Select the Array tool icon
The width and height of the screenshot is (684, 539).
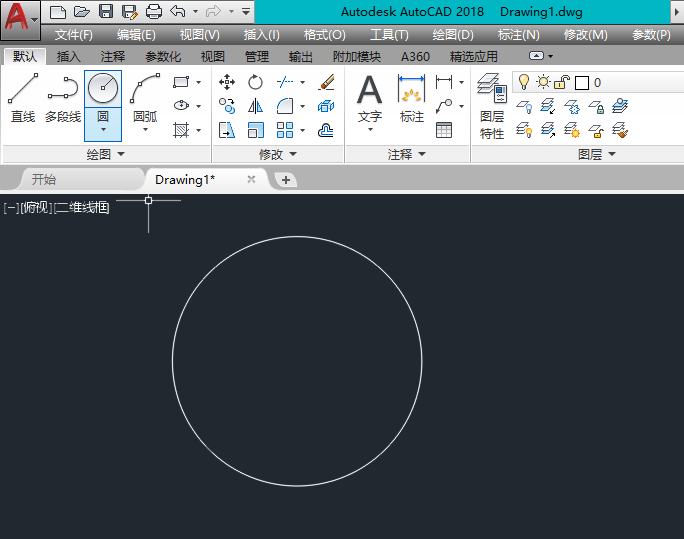point(285,130)
